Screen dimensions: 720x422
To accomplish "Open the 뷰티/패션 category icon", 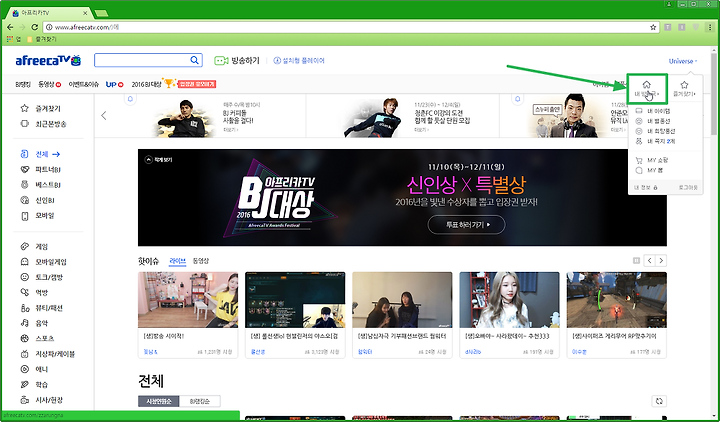I will point(24,308).
